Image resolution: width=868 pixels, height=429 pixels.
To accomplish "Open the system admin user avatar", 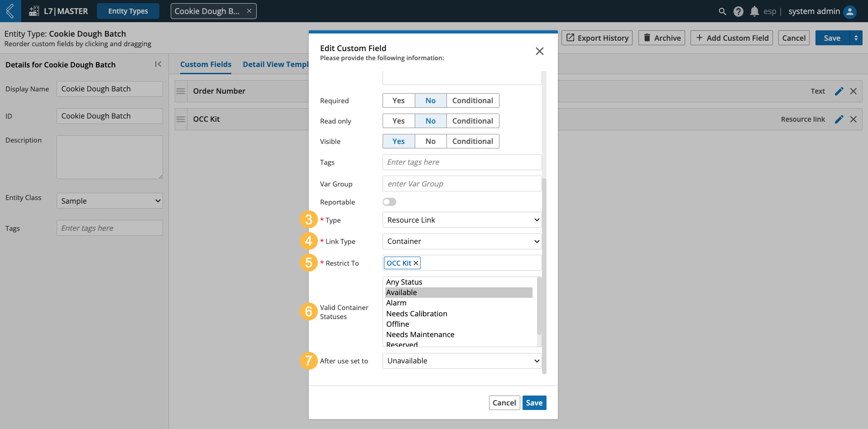I will pos(850,11).
